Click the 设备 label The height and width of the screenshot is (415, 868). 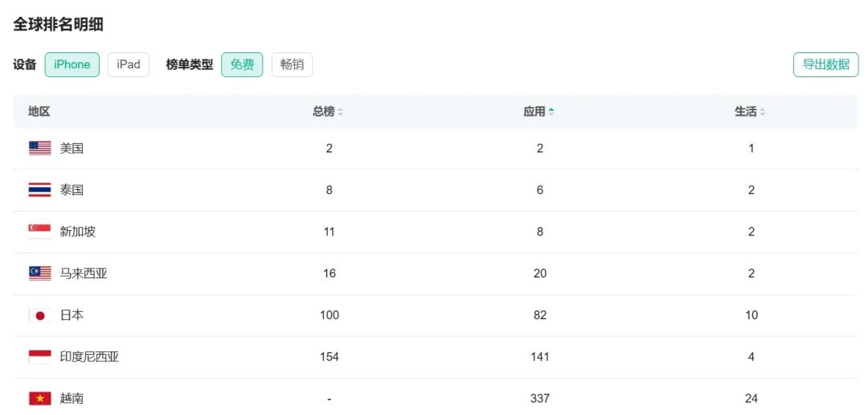[x=24, y=65]
